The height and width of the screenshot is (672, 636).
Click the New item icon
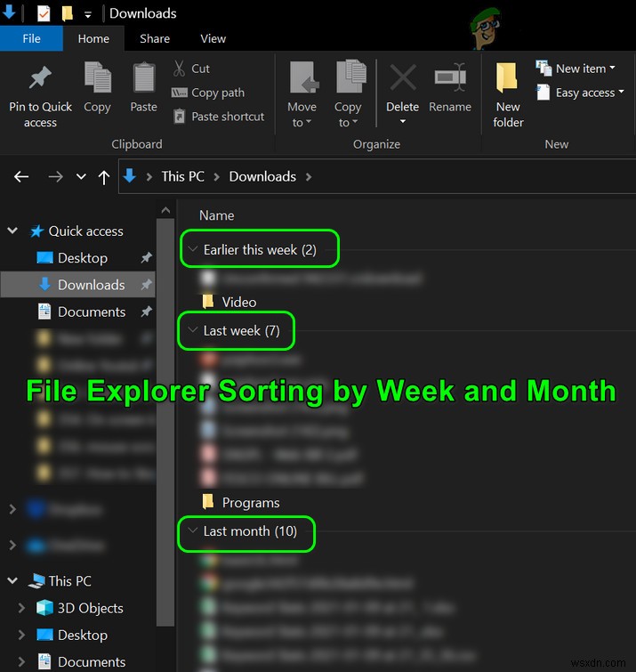coord(543,68)
